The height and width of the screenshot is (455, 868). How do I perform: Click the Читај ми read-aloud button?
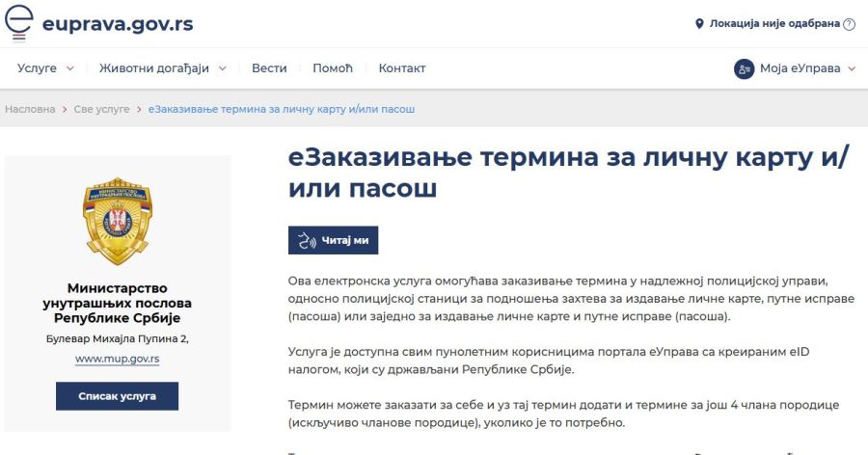tap(334, 240)
